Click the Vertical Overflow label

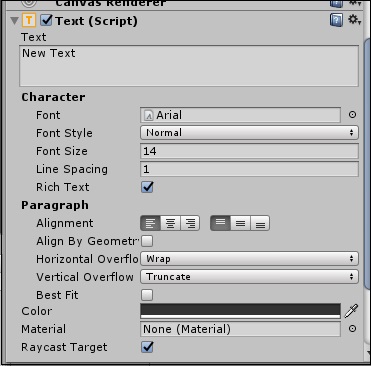tap(85, 277)
